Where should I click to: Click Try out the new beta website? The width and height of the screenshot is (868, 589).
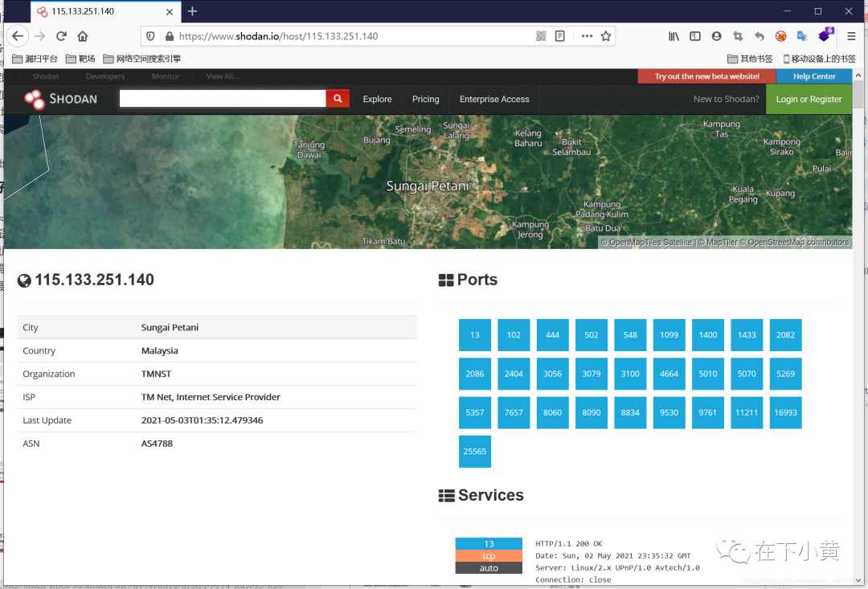coord(707,76)
